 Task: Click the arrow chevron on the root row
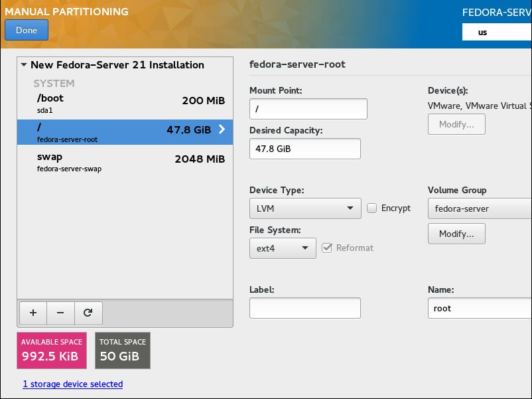point(222,129)
